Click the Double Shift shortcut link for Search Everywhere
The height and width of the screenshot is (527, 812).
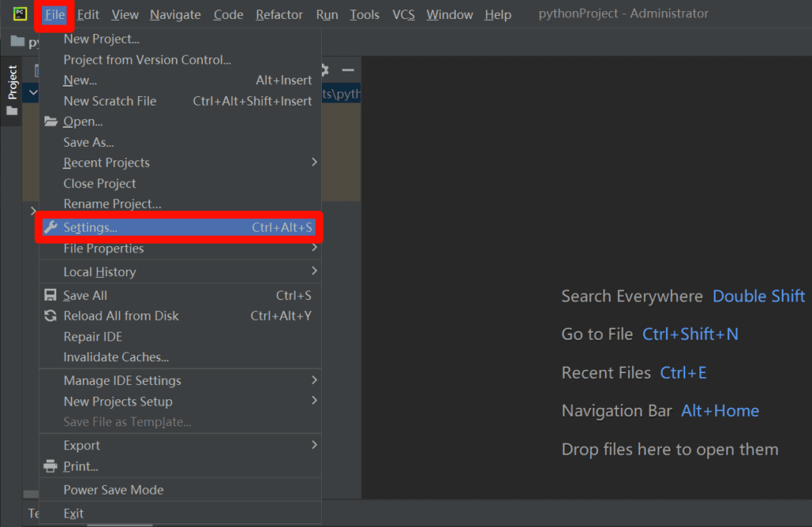(758, 296)
